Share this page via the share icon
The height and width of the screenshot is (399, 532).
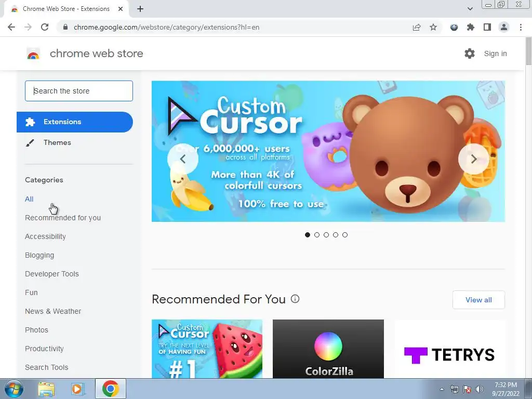pyautogui.click(x=417, y=27)
